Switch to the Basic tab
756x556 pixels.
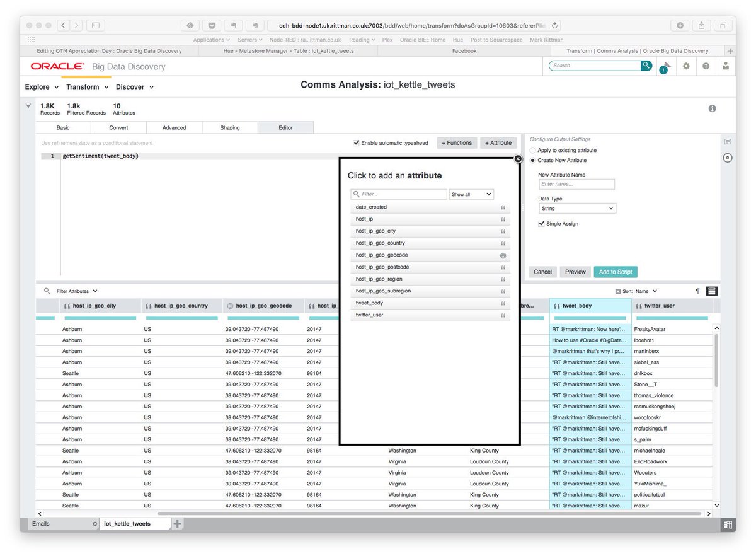click(x=63, y=128)
